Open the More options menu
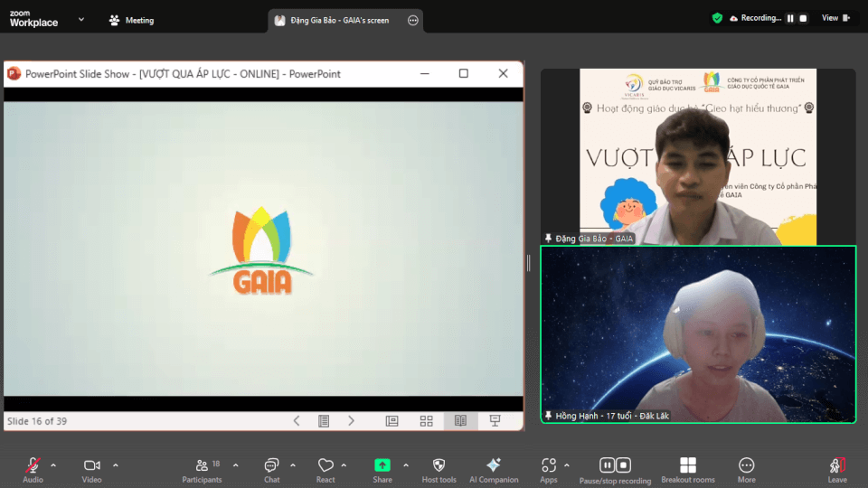This screenshot has width=868, height=488. 746,470
